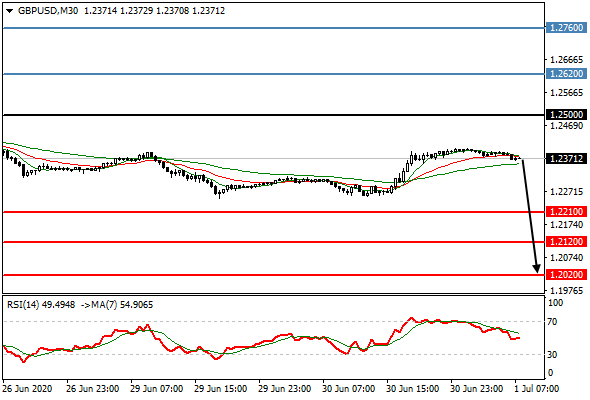Click the 26 Jun 23:00 time label
Viewport: 590px width, 400px height.
pyautogui.click(x=93, y=389)
